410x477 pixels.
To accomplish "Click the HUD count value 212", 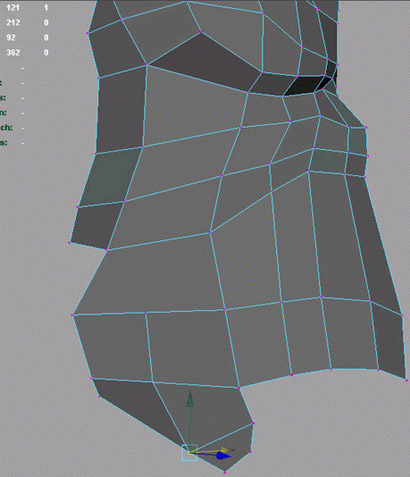I will [13, 23].
